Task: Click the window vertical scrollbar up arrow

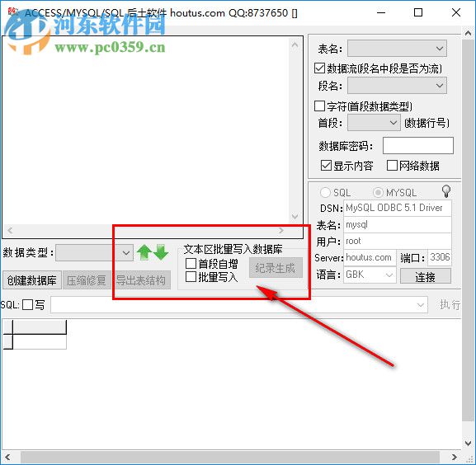Action: coord(468,33)
